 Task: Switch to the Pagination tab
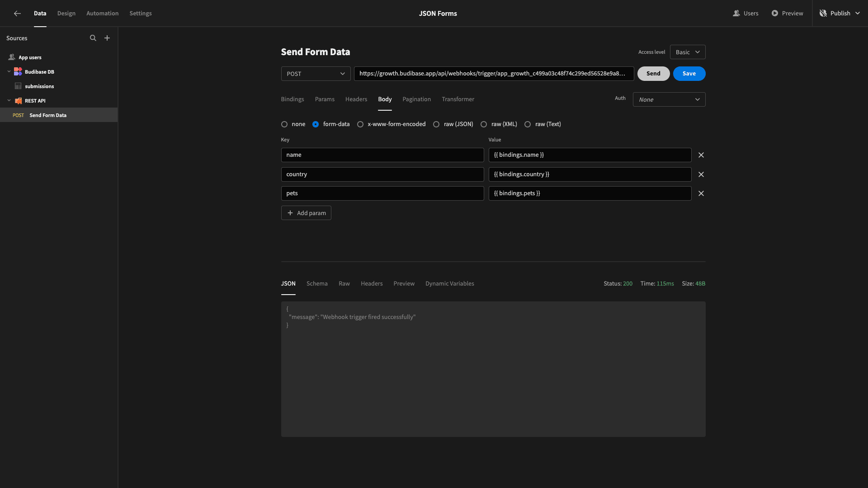417,99
